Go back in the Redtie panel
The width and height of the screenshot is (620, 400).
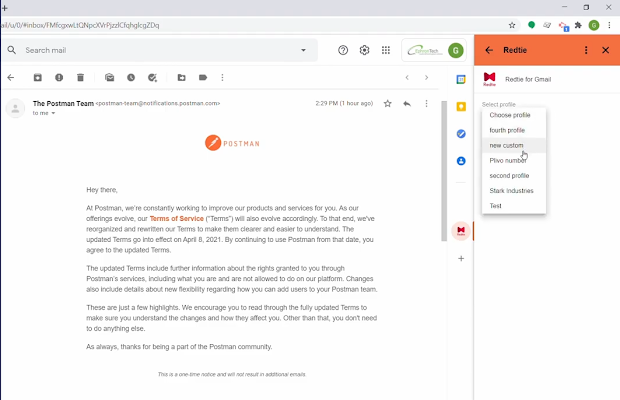pos(489,50)
